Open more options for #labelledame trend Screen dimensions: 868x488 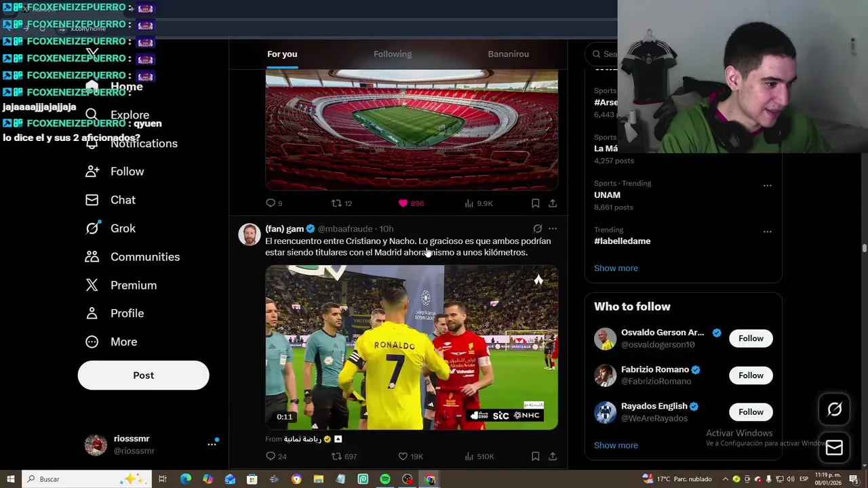tap(767, 231)
